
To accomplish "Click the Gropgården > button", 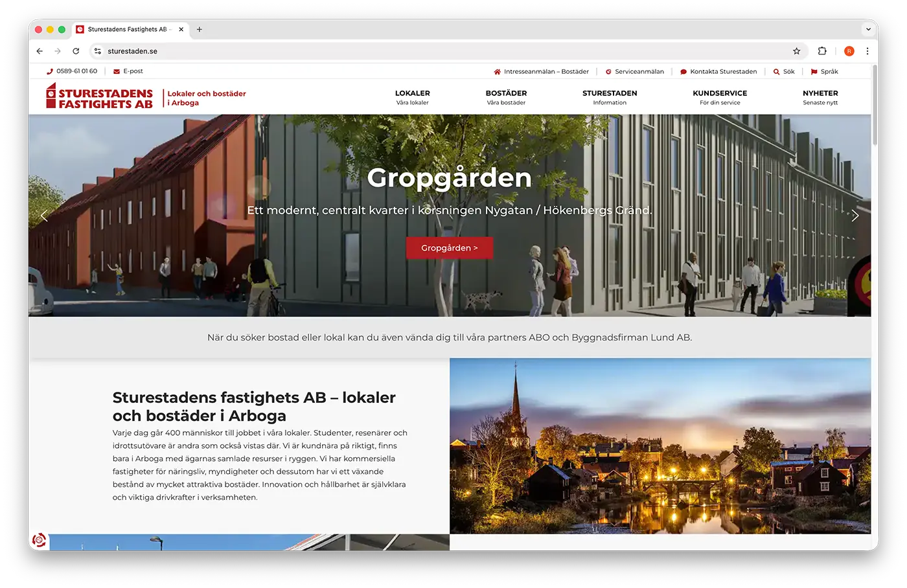I will (450, 248).
